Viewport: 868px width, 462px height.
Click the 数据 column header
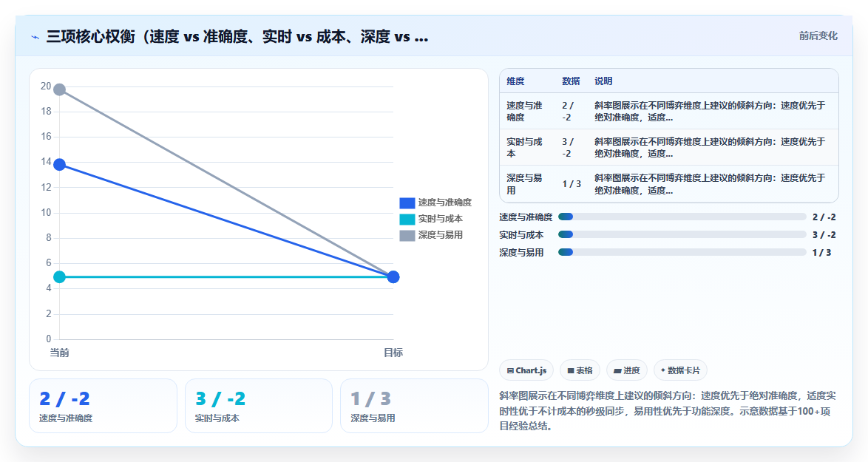click(x=571, y=81)
